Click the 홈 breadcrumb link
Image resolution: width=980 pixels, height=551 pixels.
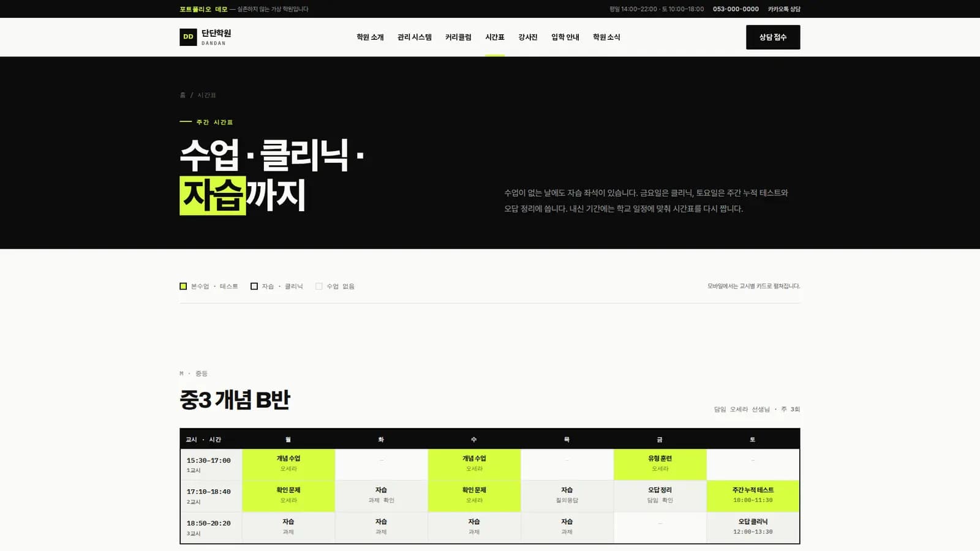(x=183, y=96)
